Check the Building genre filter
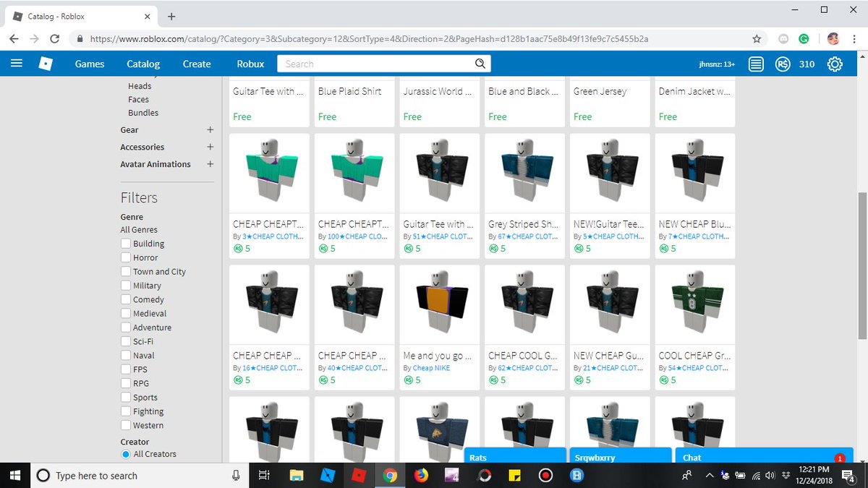 coord(126,244)
